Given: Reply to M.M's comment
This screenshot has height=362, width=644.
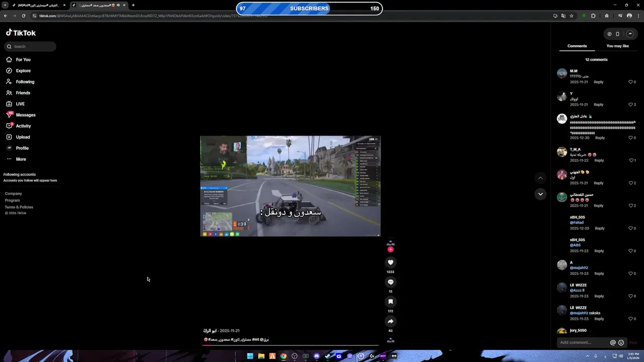Looking at the screenshot, I should tap(598, 82).
